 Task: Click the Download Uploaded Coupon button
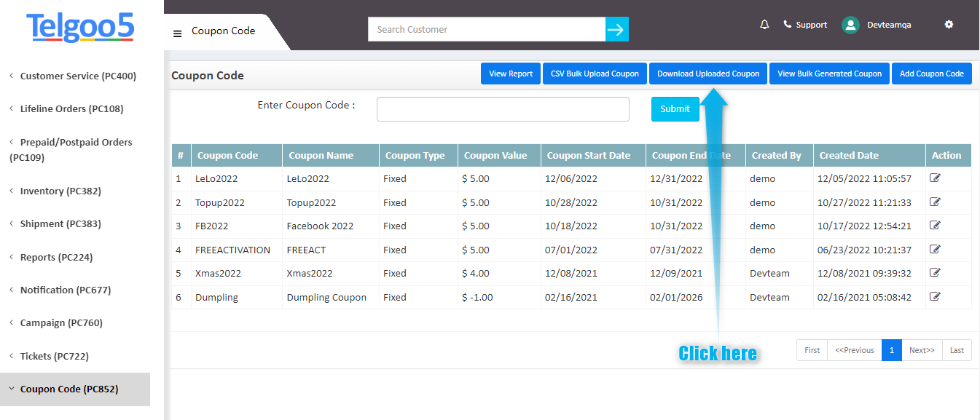click(707, 74)
